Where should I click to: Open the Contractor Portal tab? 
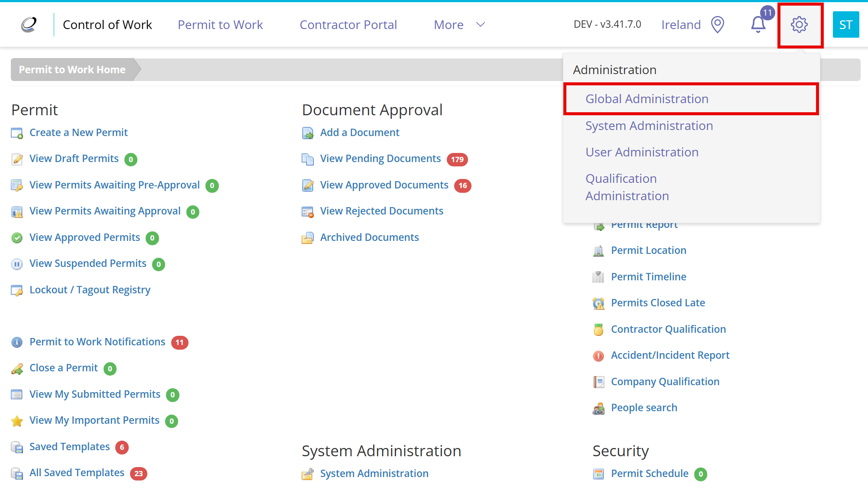(348, 25)
